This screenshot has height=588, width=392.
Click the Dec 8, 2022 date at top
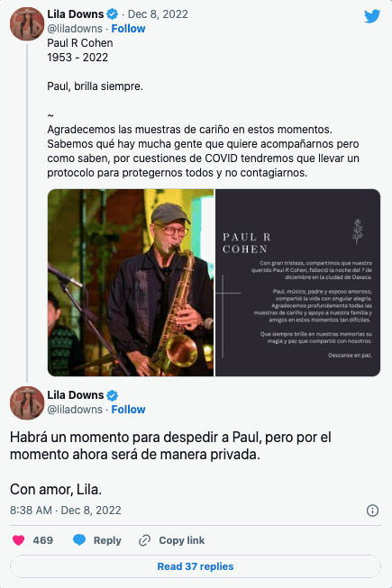coord(158,14)
